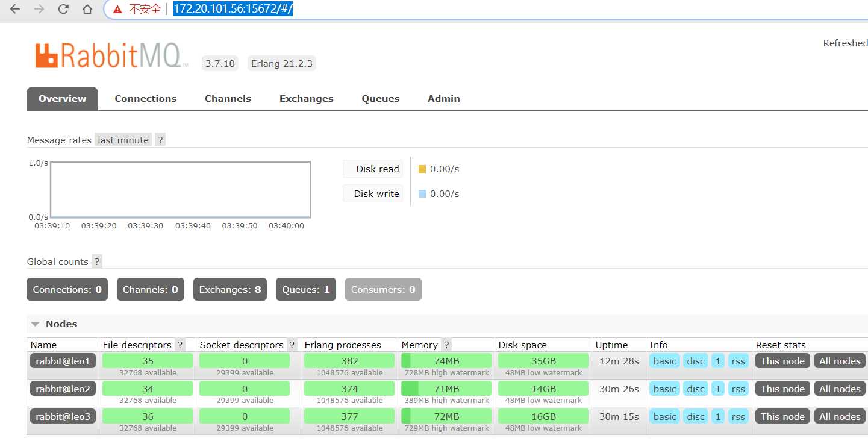
Task: Click the not-secure warning triangle icon
Action: pos(117,10)
